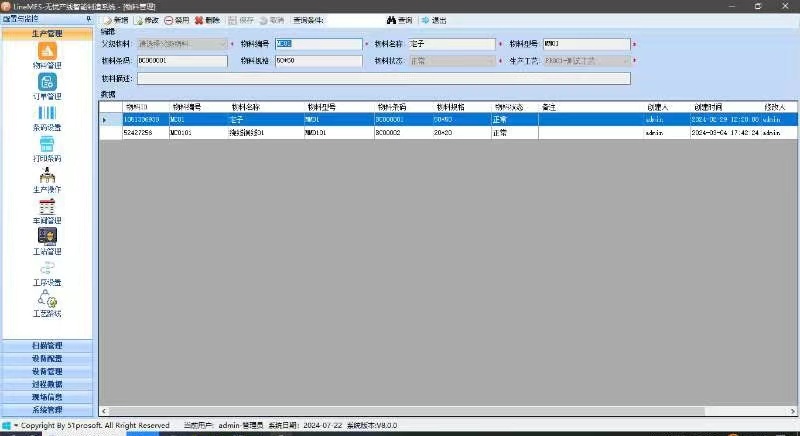Open 打印条码 printer icon

(47, 149)
